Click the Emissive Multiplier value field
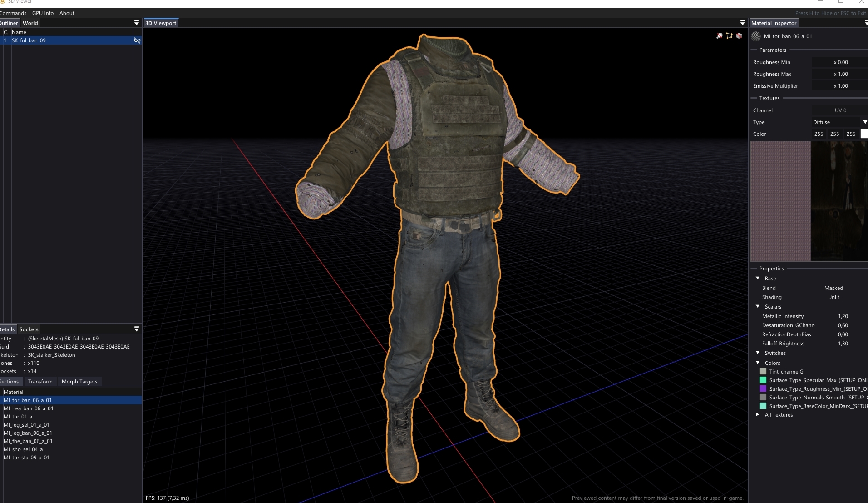868x503 pixels. (840, 86)
